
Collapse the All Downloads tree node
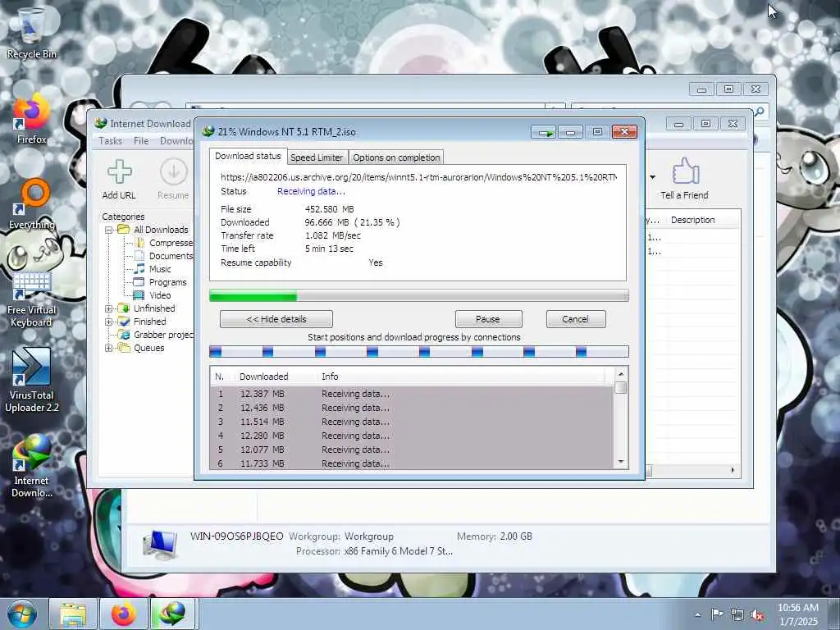click(x=109, y=230)
